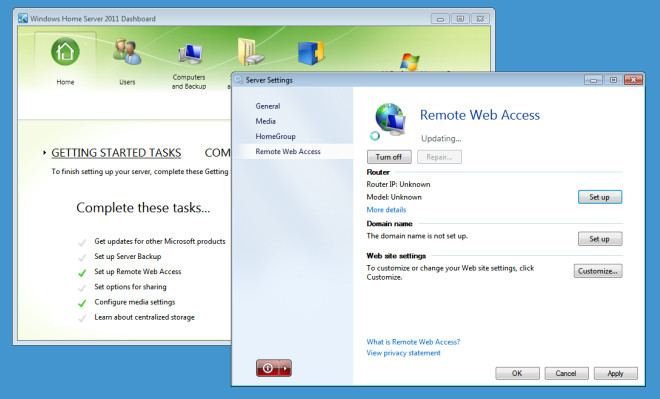660x399 pixels.
Task: Click the green checkmark beside Configure media settings
Action: pos(82,303)
